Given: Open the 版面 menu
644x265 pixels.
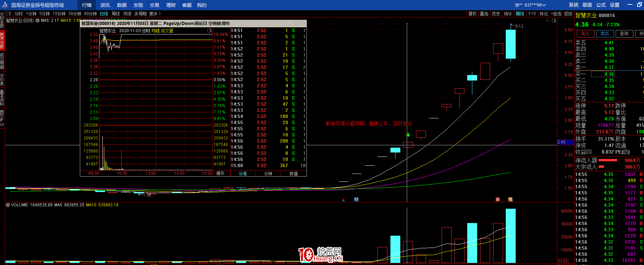Looking at the screenshot, I should tap(587, 5).
